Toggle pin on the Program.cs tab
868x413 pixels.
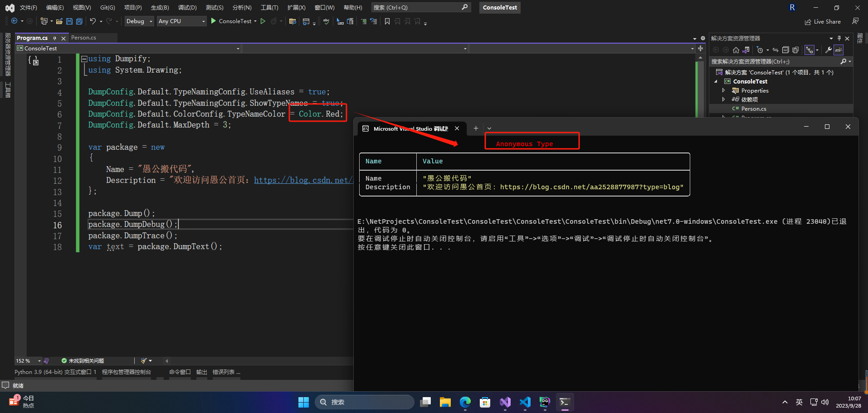click(x=54, y=38)
